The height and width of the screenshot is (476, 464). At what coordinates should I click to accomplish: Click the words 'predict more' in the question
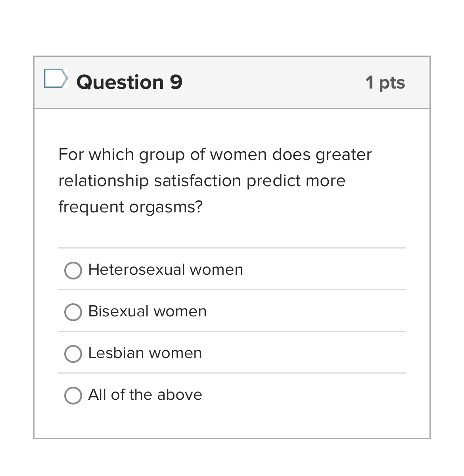point(296,181)
